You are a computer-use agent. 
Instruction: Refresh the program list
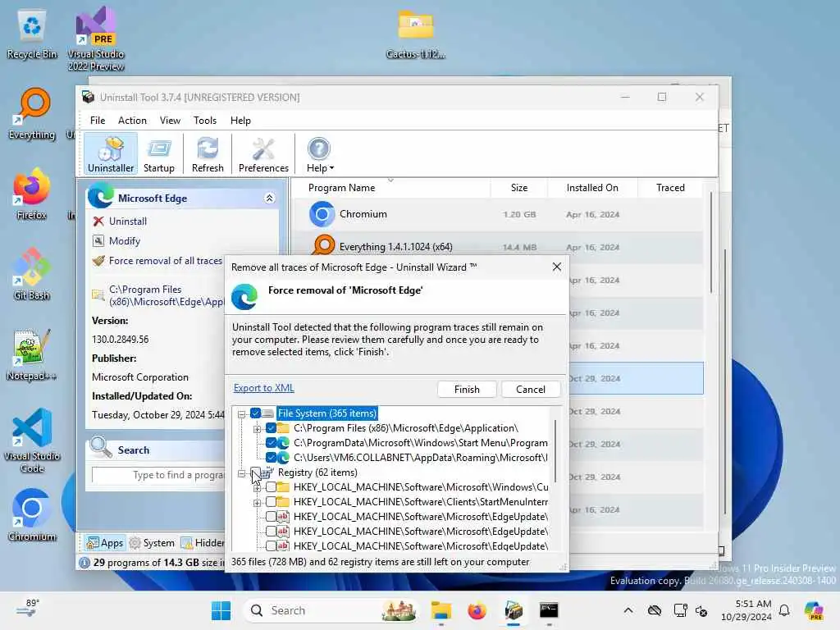click(x=208, y=154)
